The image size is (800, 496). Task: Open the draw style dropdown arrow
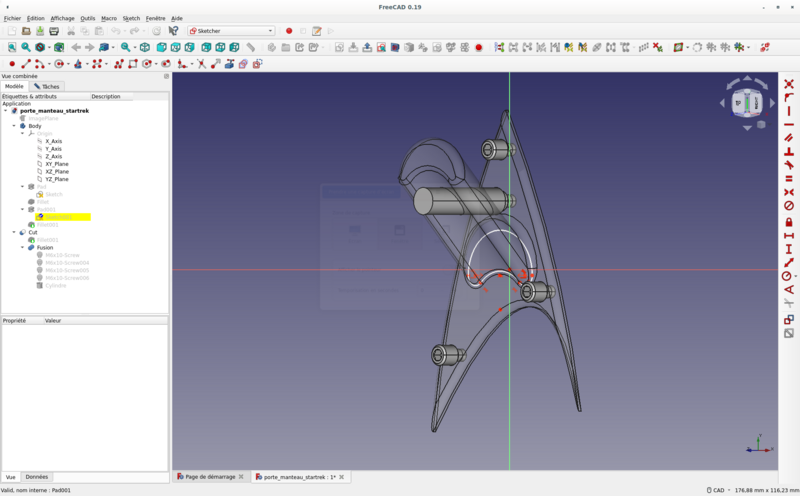[x=49, y=47]
